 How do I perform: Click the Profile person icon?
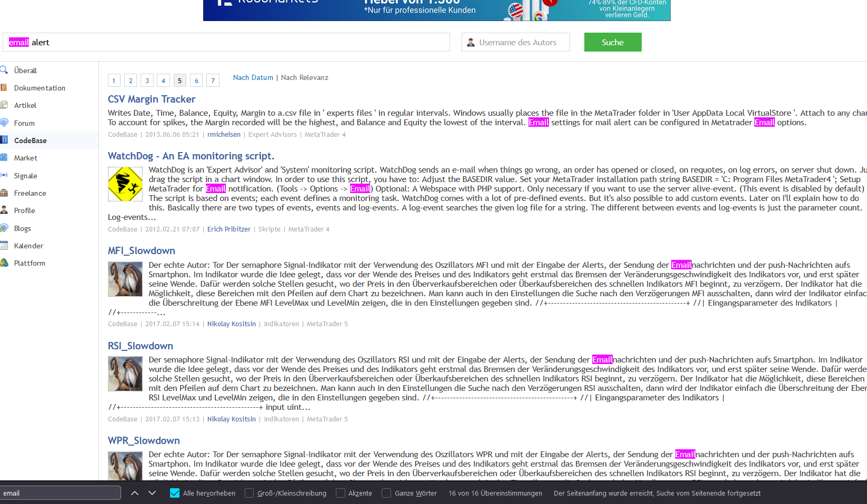(4, 210)
